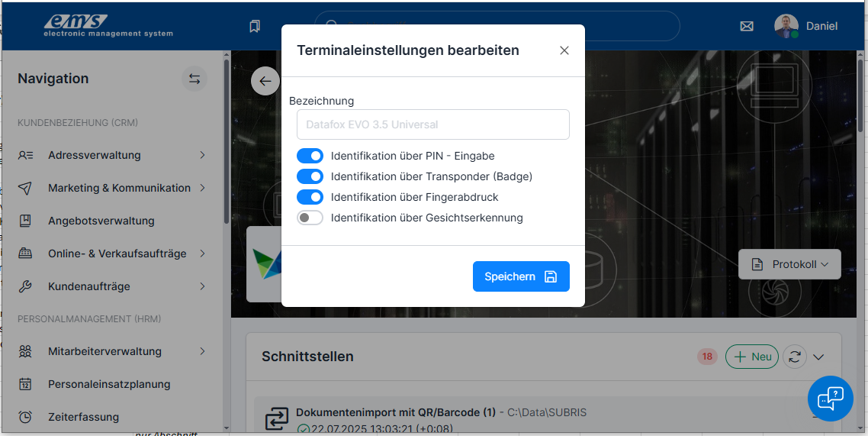
Task: Open Angebotsverwaltung in navigation
Action: (101, 221)
